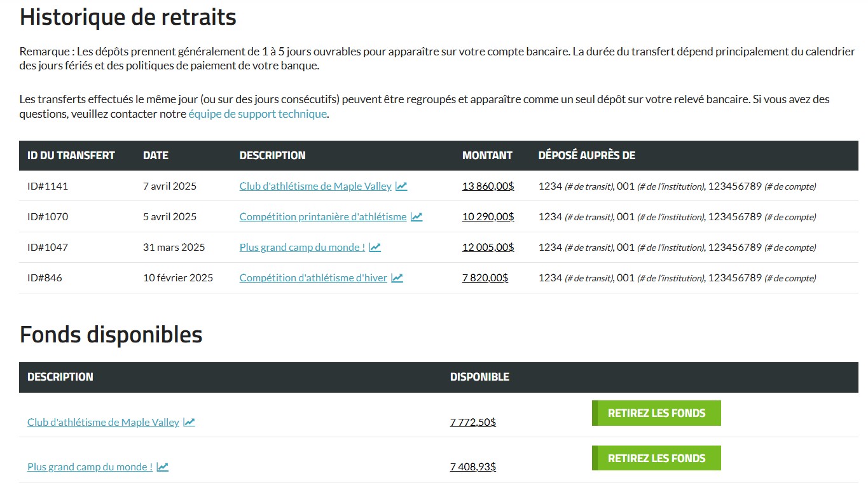Open chart icon for Club d'athlétisme available funds

pos(189,422)
